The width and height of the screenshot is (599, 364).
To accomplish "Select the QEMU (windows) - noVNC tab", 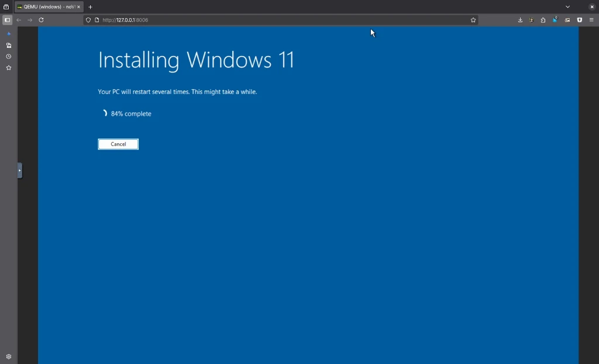I will pyautogui.click(x=49, y=7).
